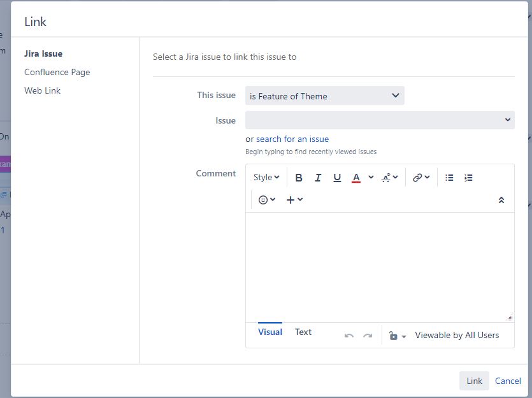Screen dimensions: 532x398
Task: Apply Underline formatting in comment editor
Action: [x=337, y=178]
